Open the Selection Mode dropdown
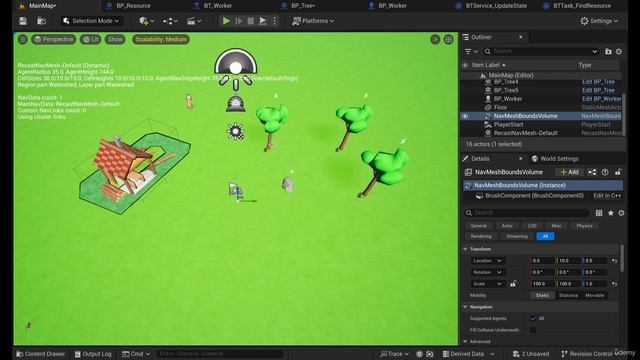The image size is (640, 360). (91, 21)
